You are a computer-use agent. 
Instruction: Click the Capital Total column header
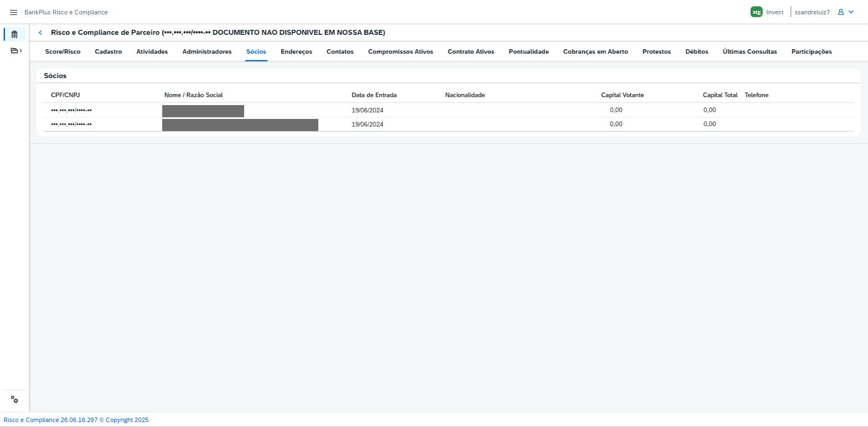coord(720,95)
